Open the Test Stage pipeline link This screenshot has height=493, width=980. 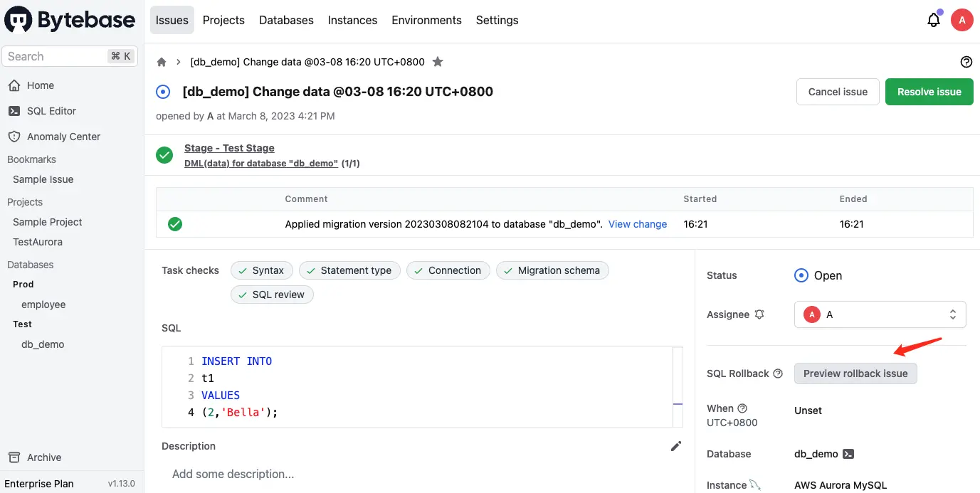coord(229,148)
